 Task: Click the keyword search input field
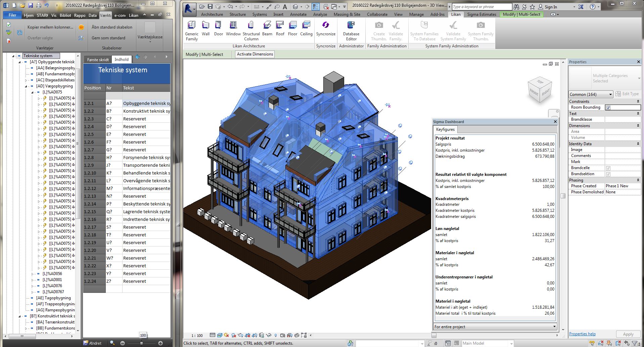point(481,7)
